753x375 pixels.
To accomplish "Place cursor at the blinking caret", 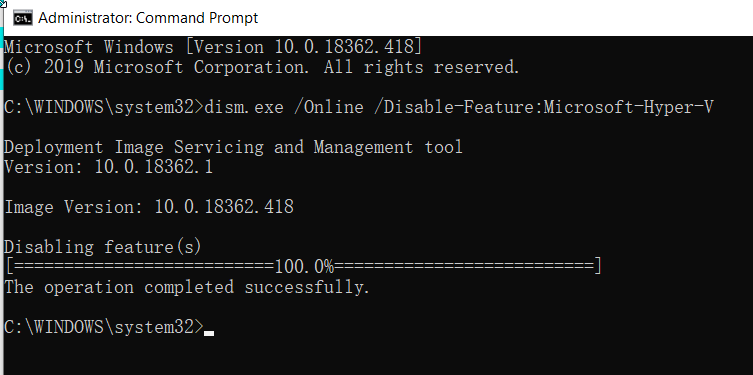I will coord(209,333).
